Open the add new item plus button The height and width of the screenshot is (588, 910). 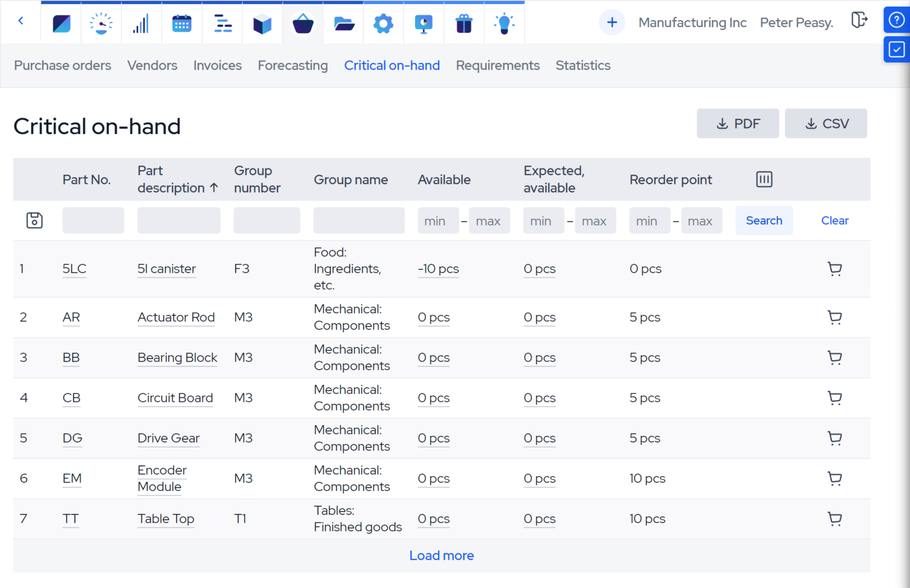[x=612, y=22]
